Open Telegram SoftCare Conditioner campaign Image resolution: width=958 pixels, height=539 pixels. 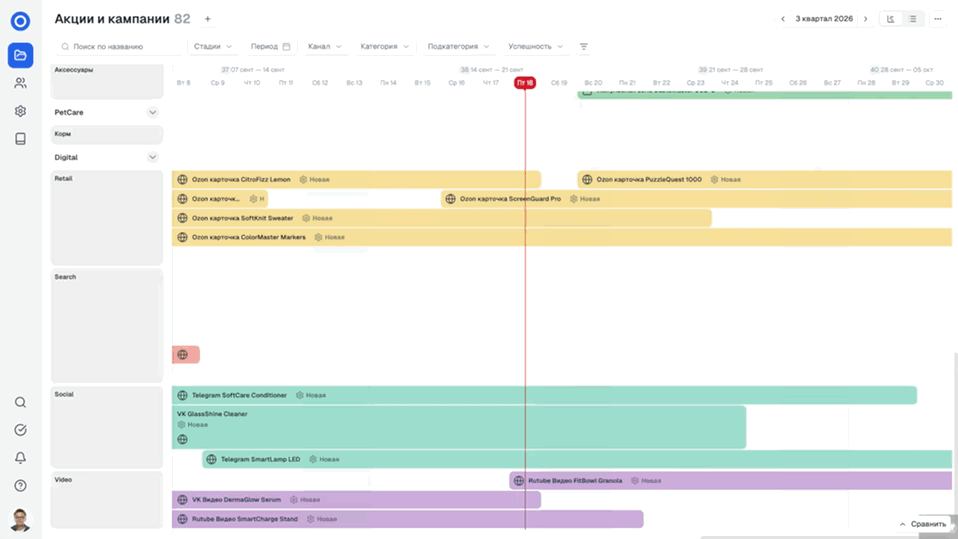544,395
